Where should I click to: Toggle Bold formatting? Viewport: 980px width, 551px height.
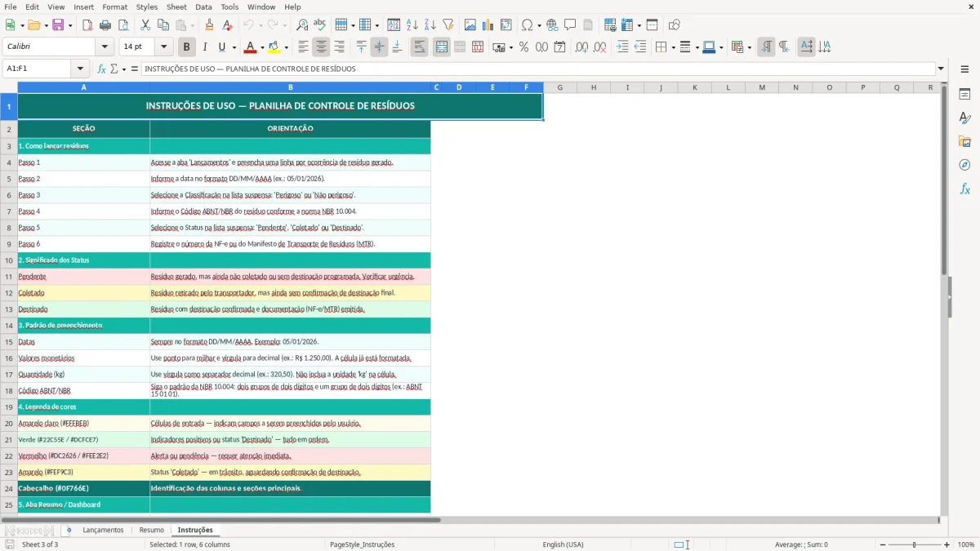point(186,47)
